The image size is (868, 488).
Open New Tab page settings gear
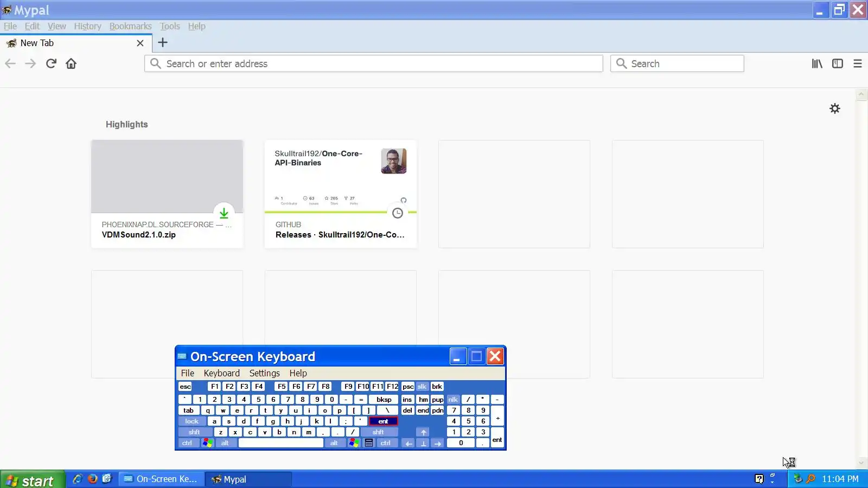835,108
